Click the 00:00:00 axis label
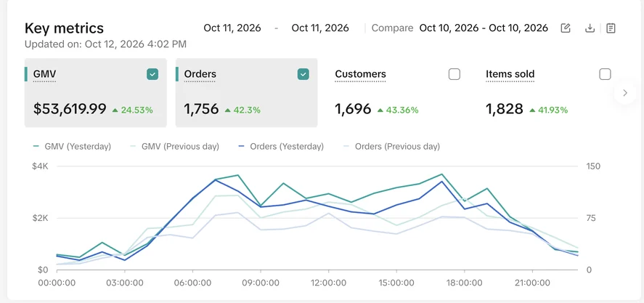The image size is (644, 303). tap(57, 283)
